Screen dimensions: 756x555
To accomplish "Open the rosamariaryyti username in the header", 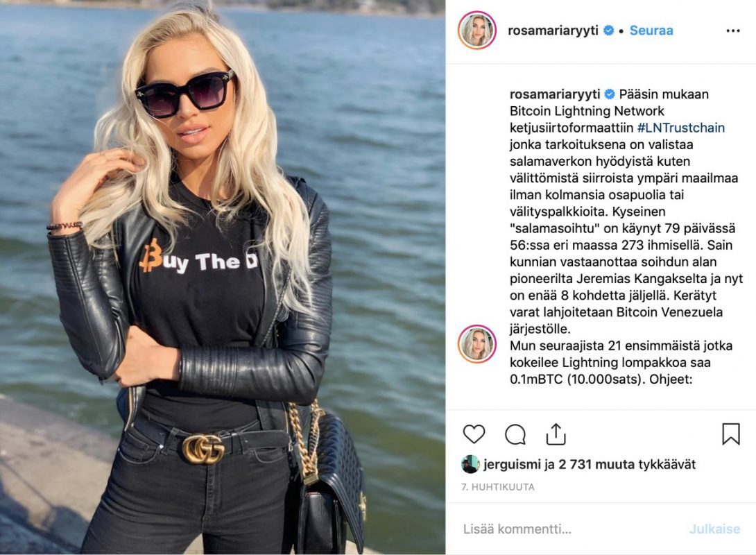I will click(553, 31).
